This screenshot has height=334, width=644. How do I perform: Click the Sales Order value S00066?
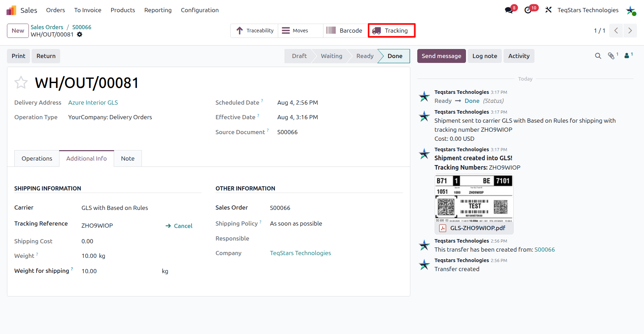(280, 208)
